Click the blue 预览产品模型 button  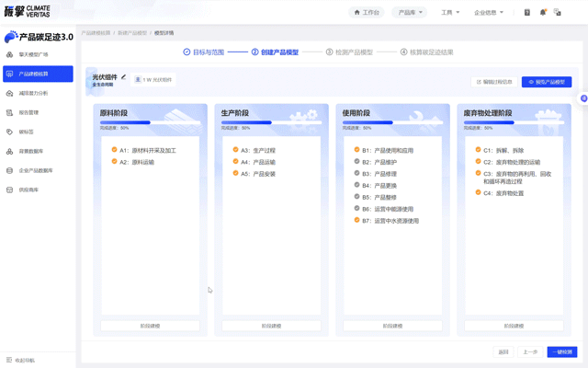tap(547, 82)
